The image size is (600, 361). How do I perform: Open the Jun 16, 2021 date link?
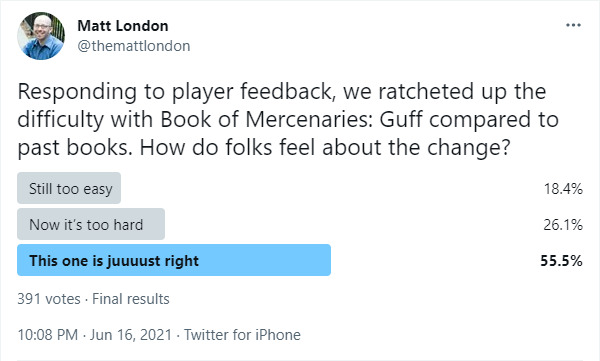131,335
